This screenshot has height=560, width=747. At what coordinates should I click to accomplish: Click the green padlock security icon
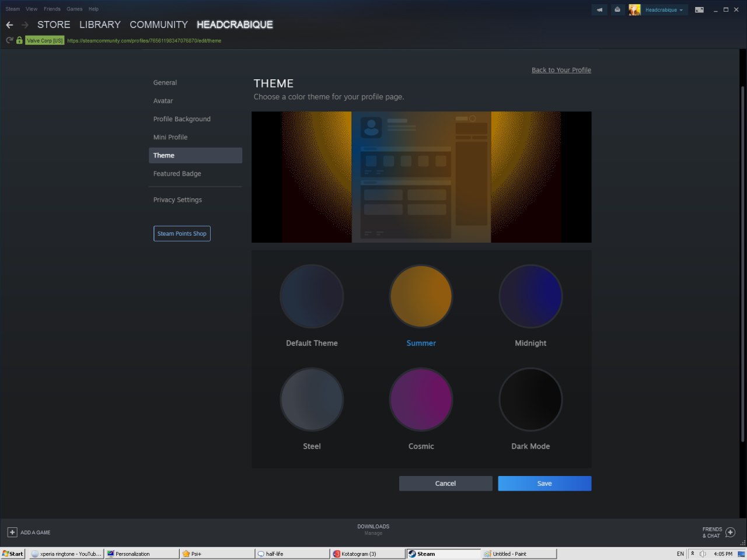click(x=19, y=40)
